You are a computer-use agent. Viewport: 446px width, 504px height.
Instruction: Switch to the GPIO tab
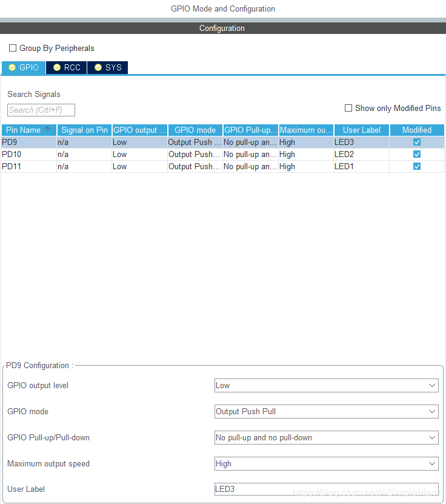tap(24, 67)
